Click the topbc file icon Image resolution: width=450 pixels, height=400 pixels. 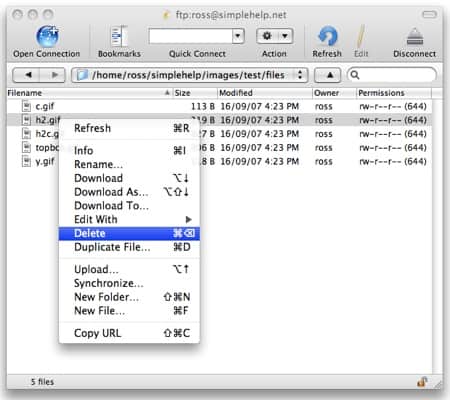26,147
